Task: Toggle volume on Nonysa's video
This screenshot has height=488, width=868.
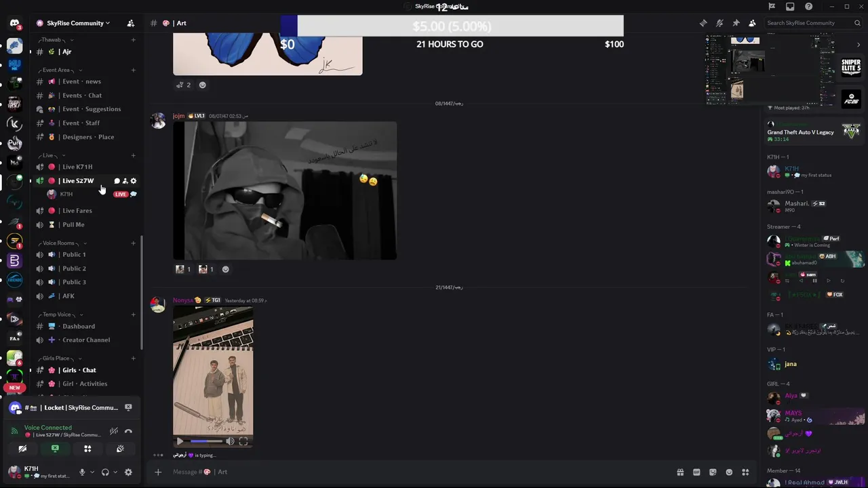Action: point(230,441)
